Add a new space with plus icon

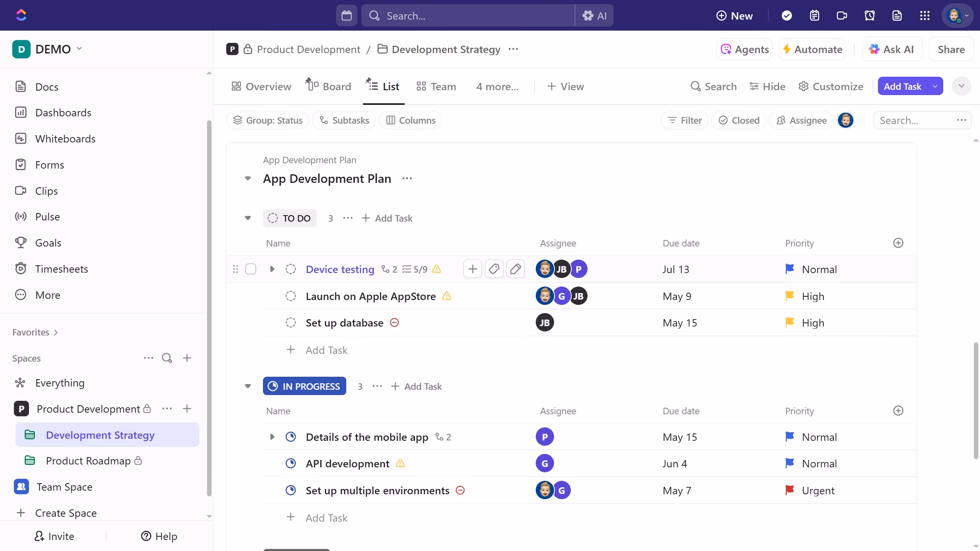pyautogui.click(x=187, y=358)
